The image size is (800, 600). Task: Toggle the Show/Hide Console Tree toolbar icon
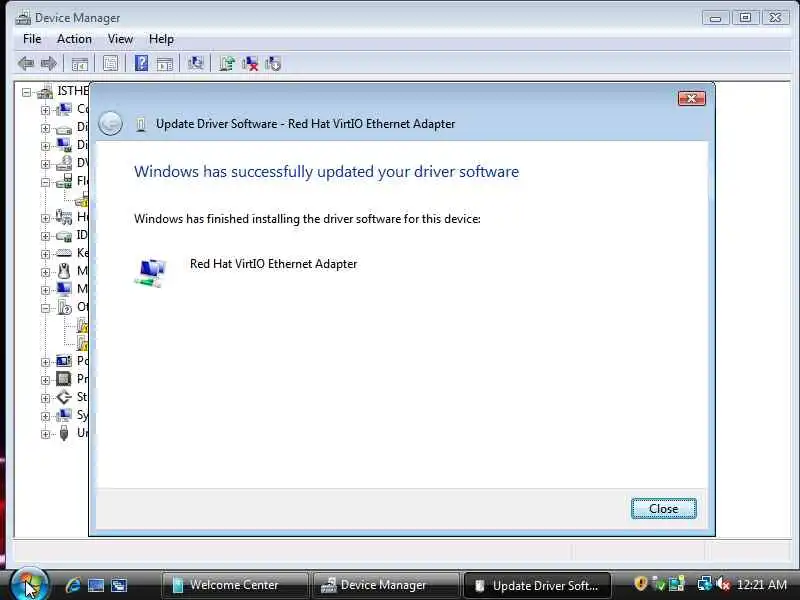[x=80, y=64]
